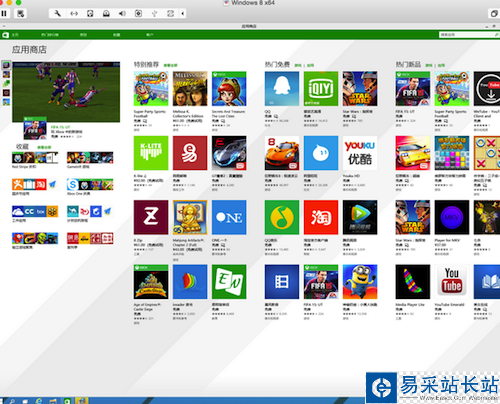Screen dimensions: 500x404
Task: Open the green EN app tile
Action: pyautogui.click(x=229, y=282)
